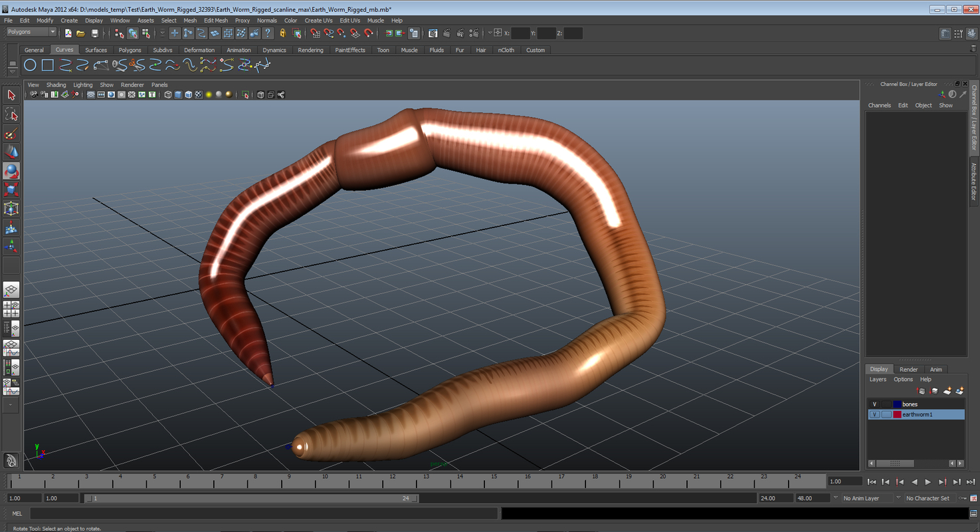Toggle visibility of the bones layer
The height and width of the screenshot is (532, 980).
pyautogui.click(x=874, y=404)
